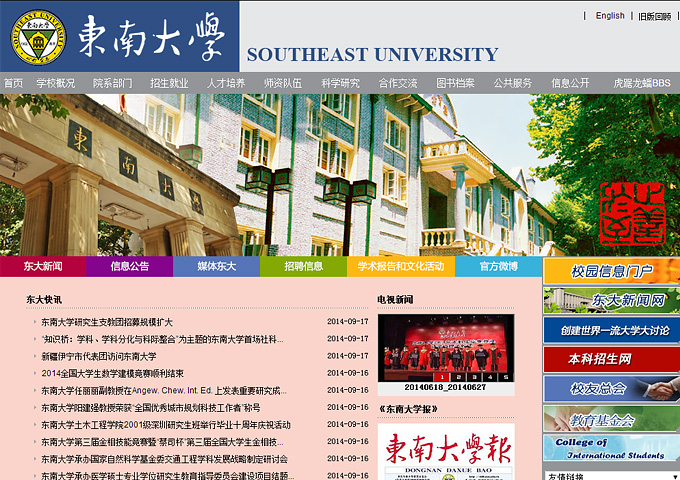This screenshot has width=680, height=480.
Task: Open College of International Students banner
Action: 611,448
